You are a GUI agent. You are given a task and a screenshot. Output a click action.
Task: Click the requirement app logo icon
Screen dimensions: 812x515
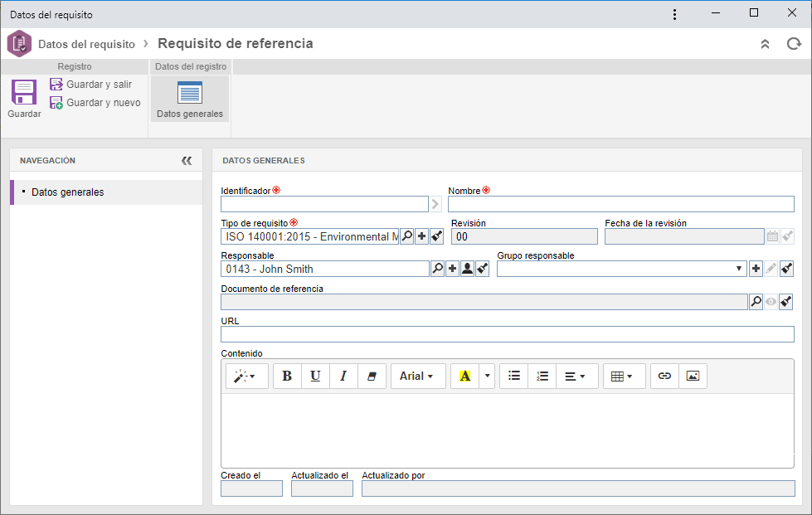19,43
